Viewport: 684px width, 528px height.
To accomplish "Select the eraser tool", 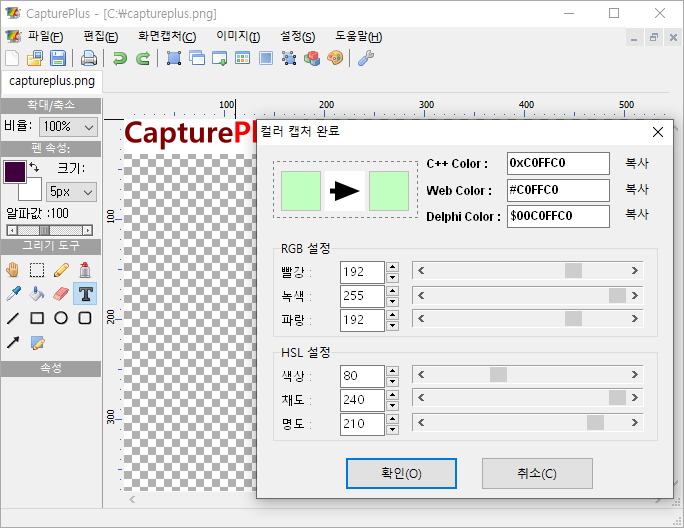I will click(x=61, y=294).
